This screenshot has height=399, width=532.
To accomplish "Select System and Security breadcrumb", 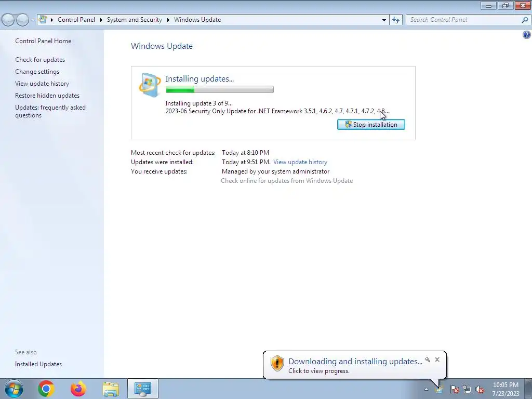I will tap(135, 20).
